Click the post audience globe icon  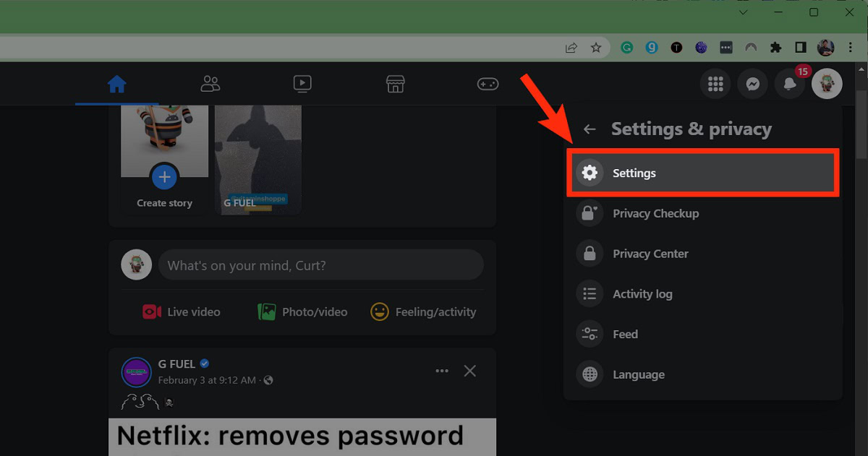(x=268, y=380)
